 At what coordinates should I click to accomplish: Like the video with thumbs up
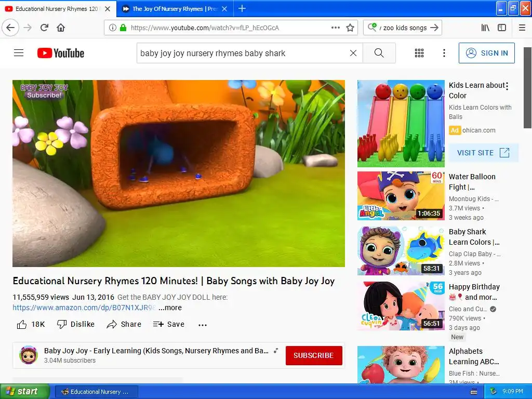tap(31, 324)
